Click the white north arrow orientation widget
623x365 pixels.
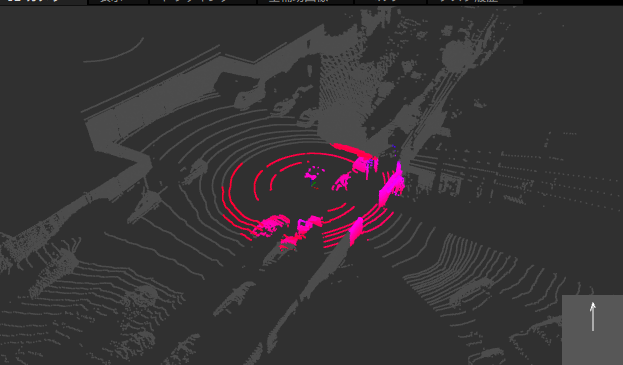[592, 330]
